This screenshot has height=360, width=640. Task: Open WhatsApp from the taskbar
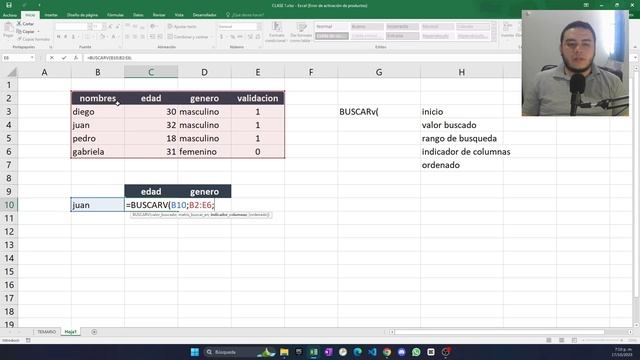point(416,352)
